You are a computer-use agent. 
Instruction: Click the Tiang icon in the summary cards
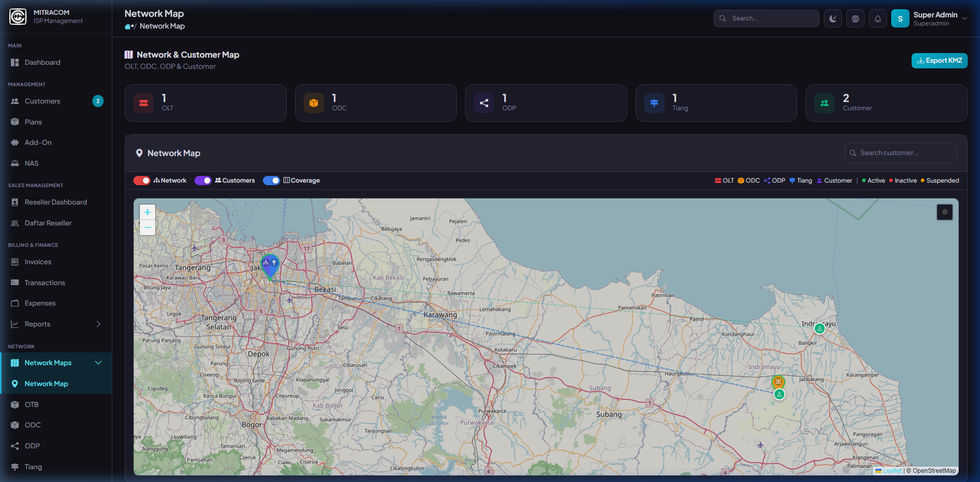(x=654, y=103)
